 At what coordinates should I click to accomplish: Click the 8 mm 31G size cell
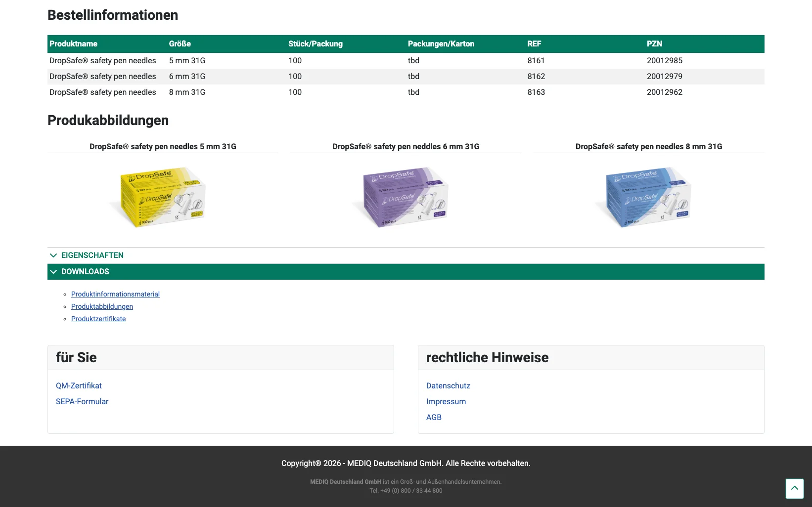[187, 92]
